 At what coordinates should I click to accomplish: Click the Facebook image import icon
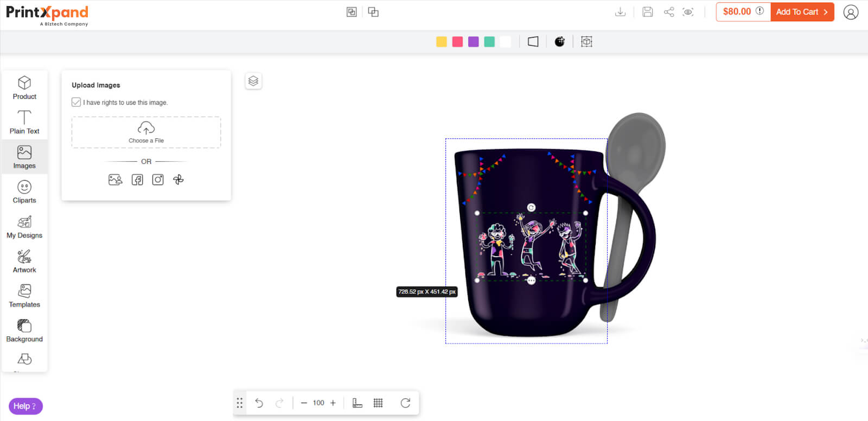coord(137,180)
